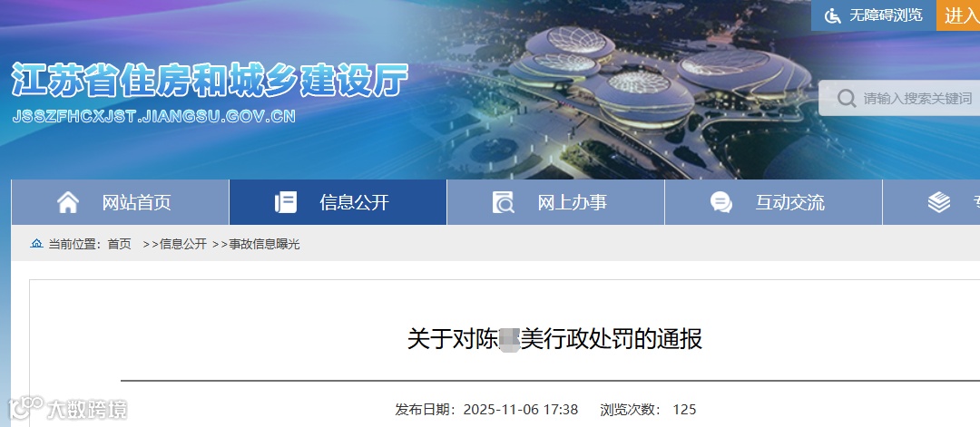Click the 首页 breadcrumb link
The height and width of the screenshot is (427, 980).
click(120, 244)
